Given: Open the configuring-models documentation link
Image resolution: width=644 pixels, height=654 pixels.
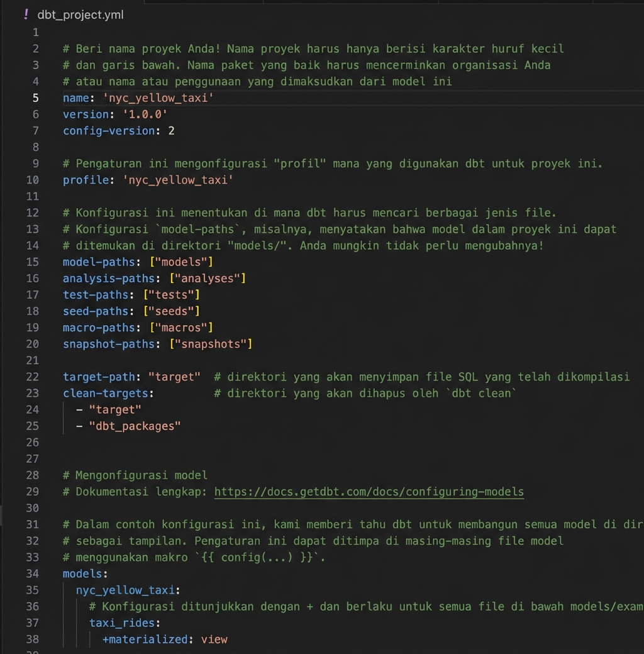Looking at the screenshot, I should (368, 492).
